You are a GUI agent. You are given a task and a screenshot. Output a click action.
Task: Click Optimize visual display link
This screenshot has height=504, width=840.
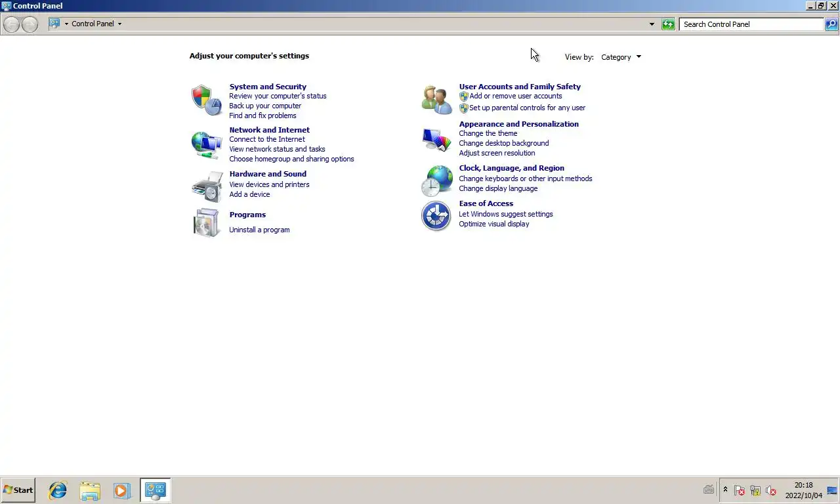coord(493,224)
